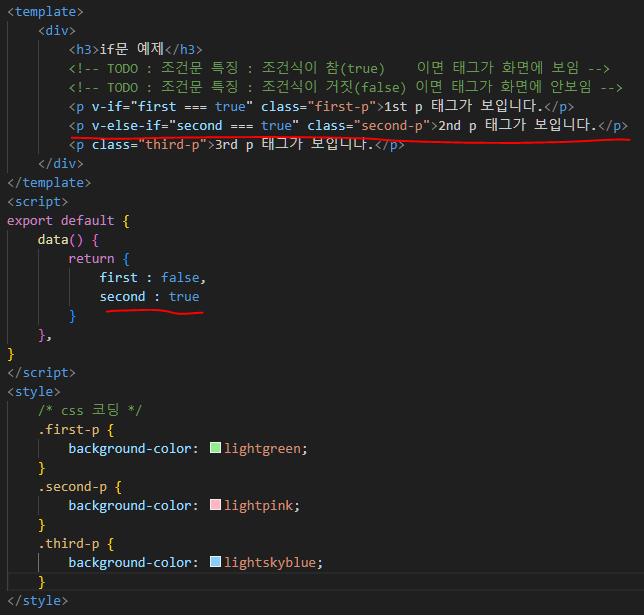This screenshot has width=644, height=615.
Task: Click the first TODO comment about 참(true)
Action: pyautogui.click(x=339, y=68)
